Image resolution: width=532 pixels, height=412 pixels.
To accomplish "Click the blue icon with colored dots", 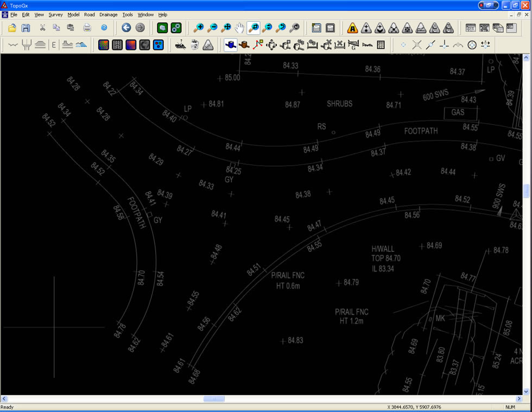I will coord(159,45).
